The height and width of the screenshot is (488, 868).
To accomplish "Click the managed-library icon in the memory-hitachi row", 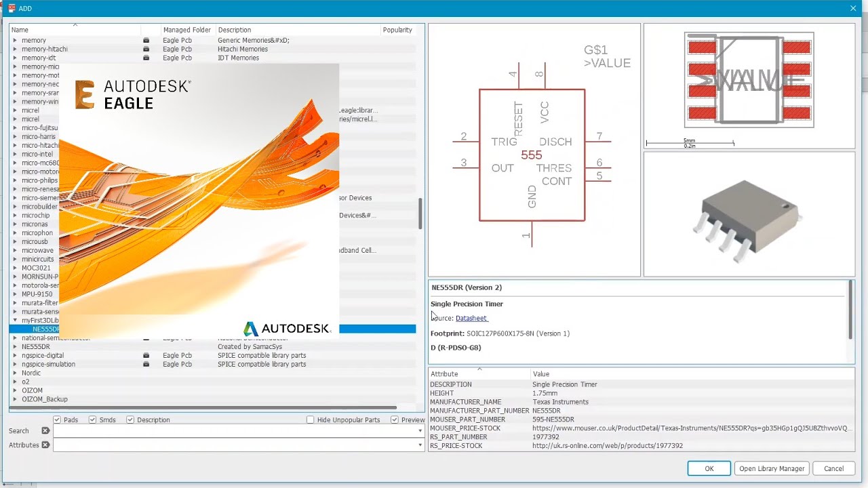I will [x=146, y=49].
